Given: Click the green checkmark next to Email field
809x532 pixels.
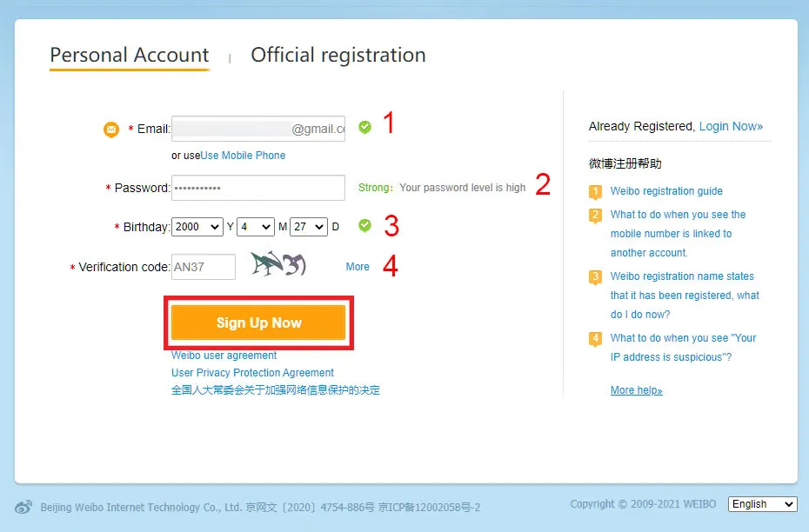Looking at the screenshot, I should [364, 127].
